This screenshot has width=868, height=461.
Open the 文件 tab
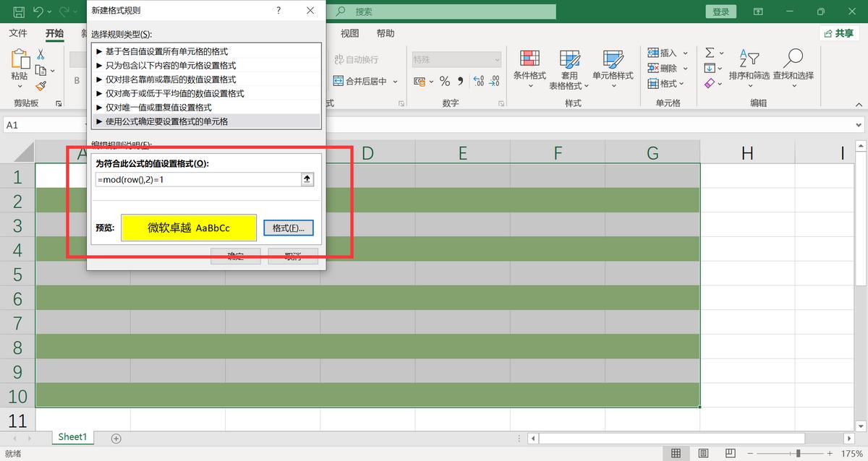tap(18, 33)
